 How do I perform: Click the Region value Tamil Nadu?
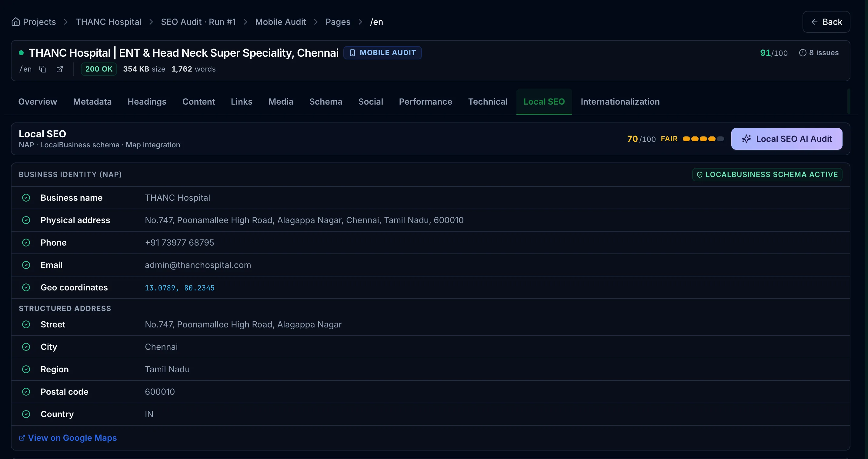[167, 369]
